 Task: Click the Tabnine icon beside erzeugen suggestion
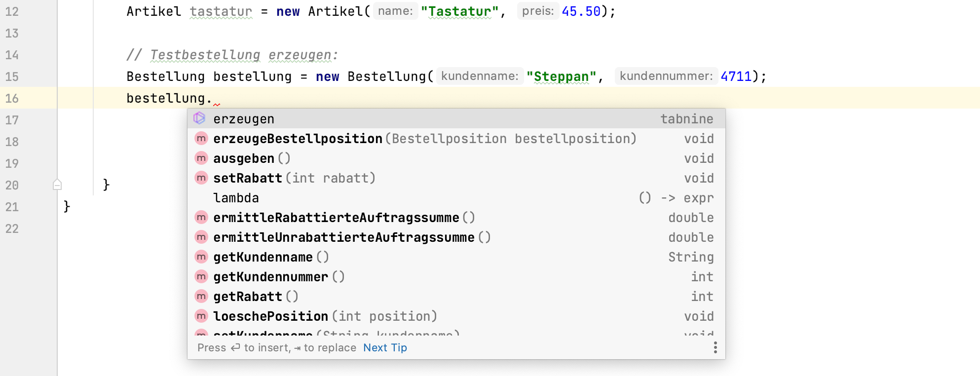tap(199, 118)
